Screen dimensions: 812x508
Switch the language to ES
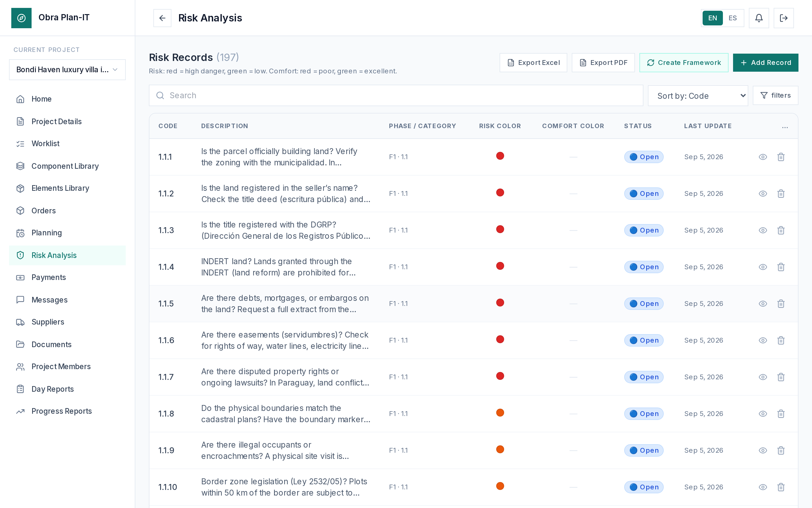[x=732, y=18]
